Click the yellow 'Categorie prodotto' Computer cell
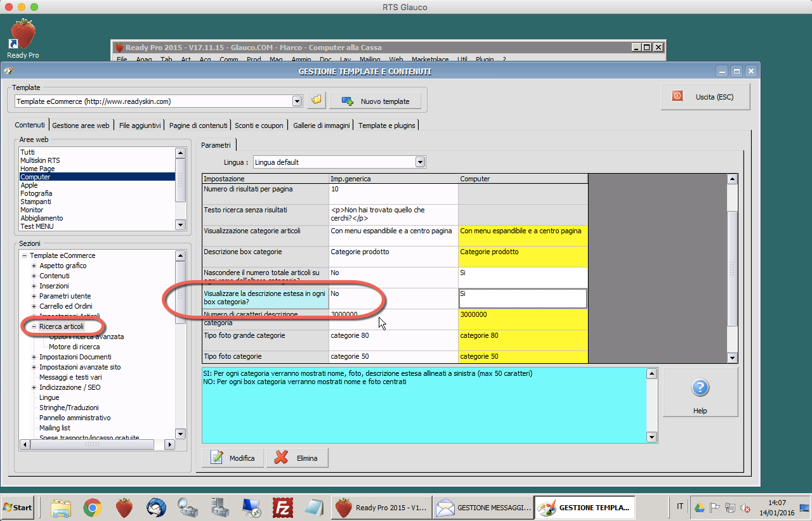Viewport: 812px width, 521px height. pyautogui.click(x=523, y=257)
